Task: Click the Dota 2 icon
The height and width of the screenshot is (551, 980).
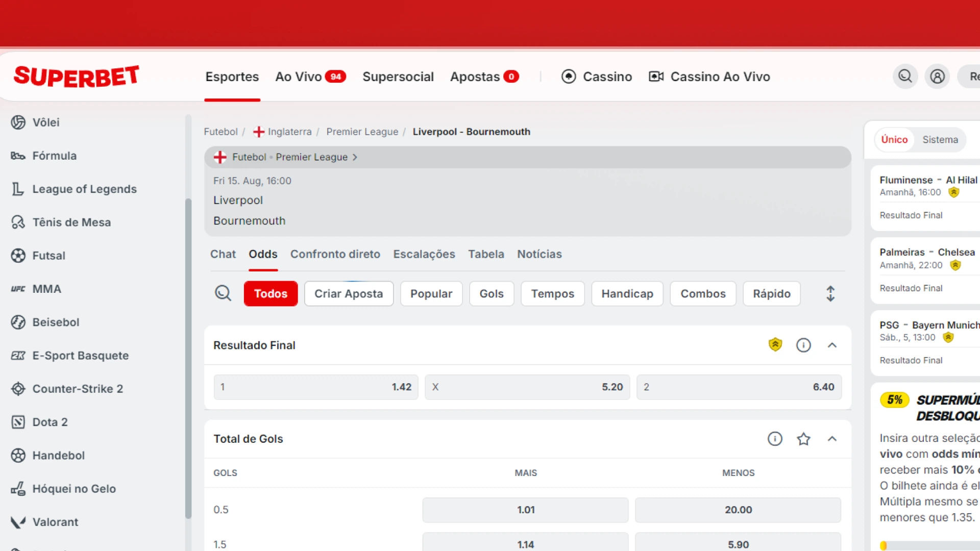Action: 18,422
